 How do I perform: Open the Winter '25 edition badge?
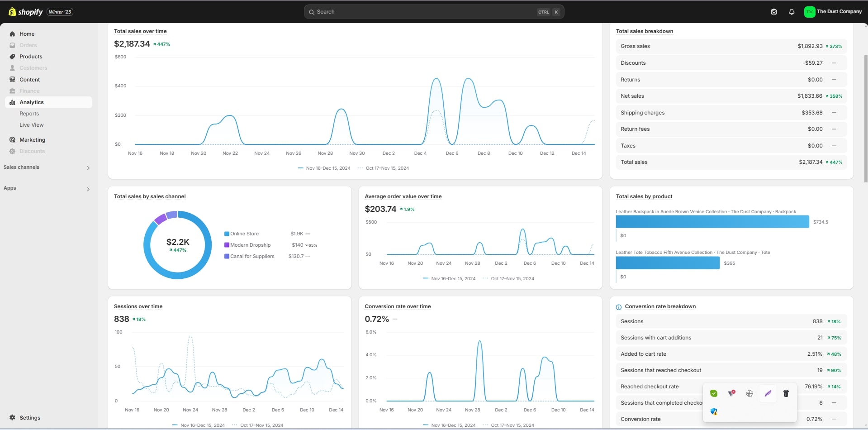pos(60,12)
